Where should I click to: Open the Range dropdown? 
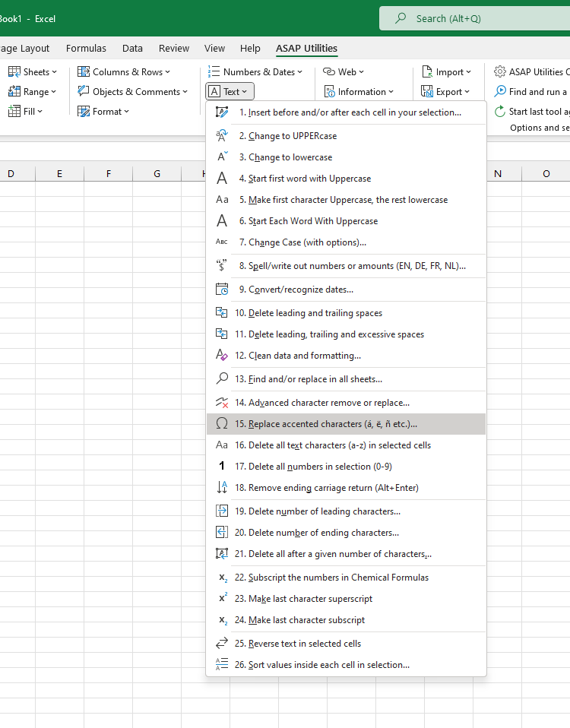[32, 92]
